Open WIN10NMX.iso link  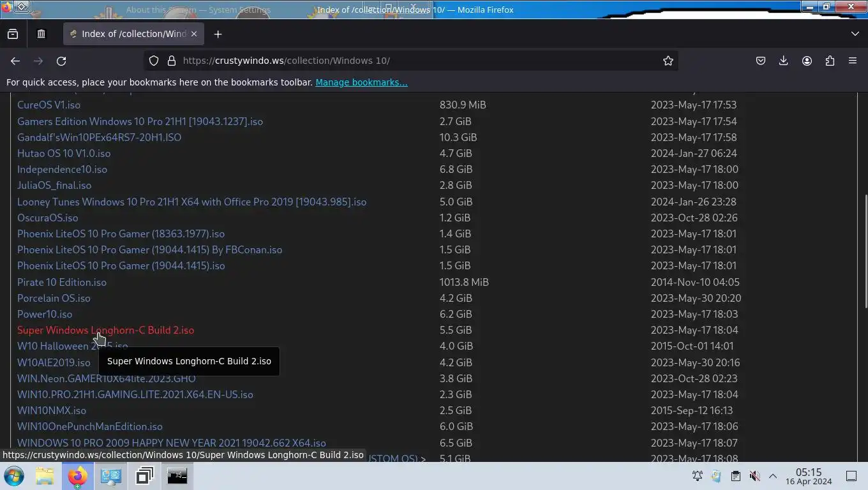point(52,410)
